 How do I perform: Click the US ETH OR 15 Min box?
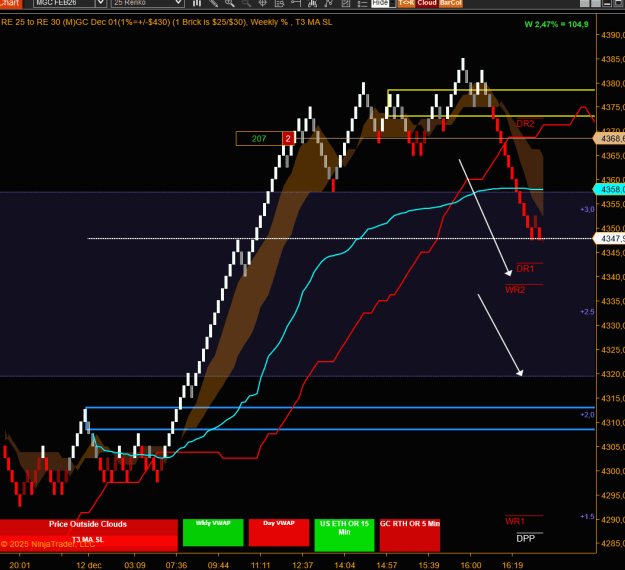[x=344, y=535]
